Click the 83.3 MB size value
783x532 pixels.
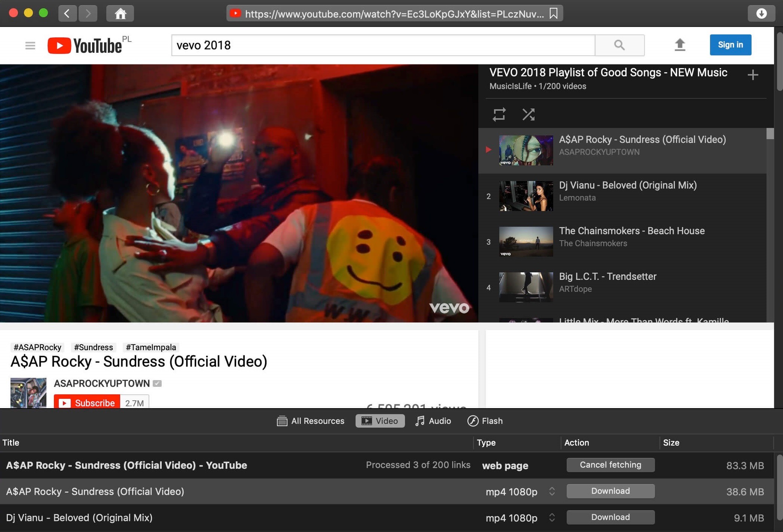(x=745, y=465)
